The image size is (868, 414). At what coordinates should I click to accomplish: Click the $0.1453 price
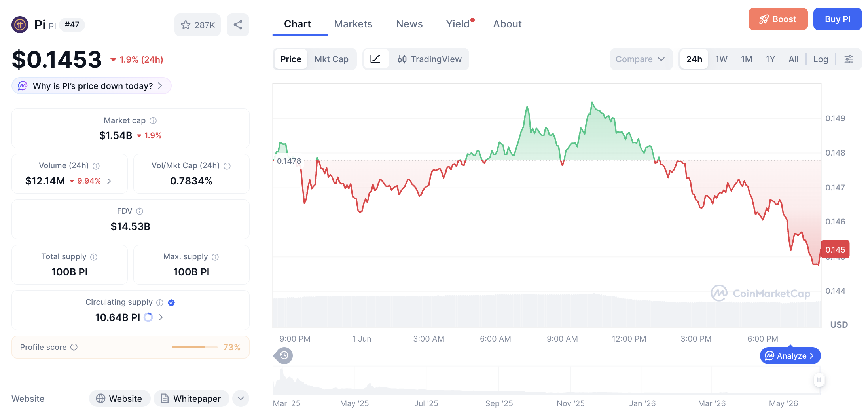pos(57,59)
